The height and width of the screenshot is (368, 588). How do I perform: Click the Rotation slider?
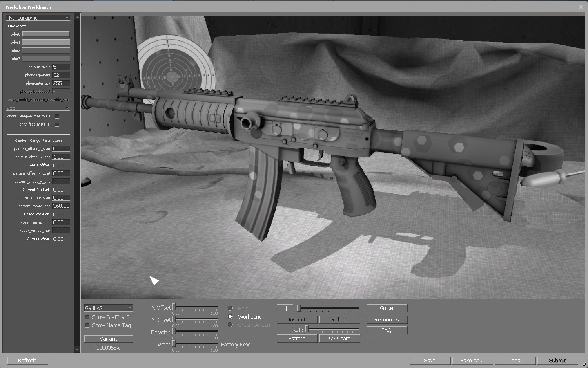pyautogui.click(x=196, y=332)
